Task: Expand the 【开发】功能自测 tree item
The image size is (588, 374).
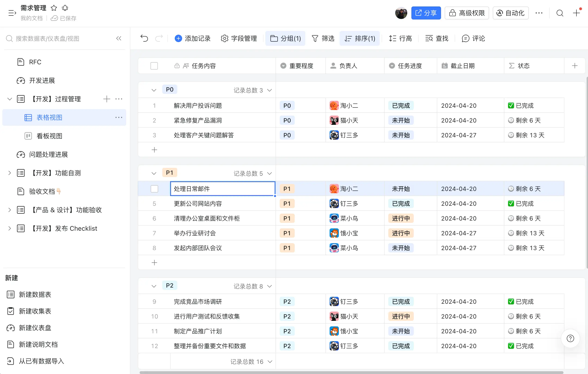Action: tap(9, 173)
